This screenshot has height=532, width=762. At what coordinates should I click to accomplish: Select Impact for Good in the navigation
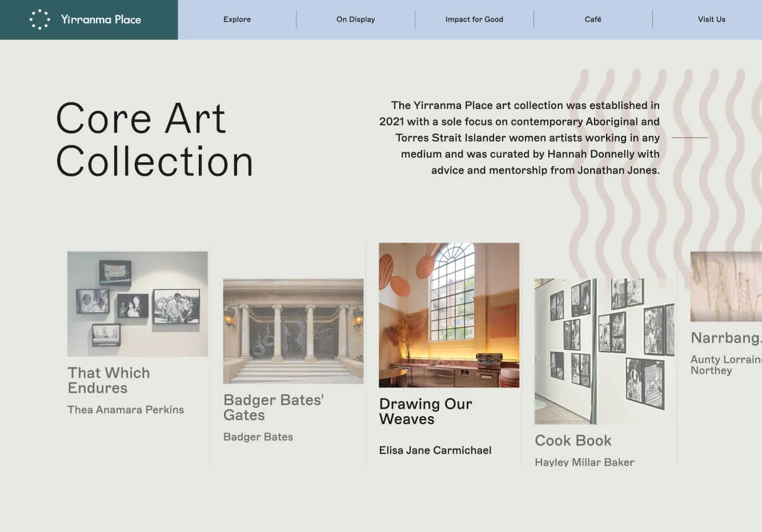[x=474, y=19]
